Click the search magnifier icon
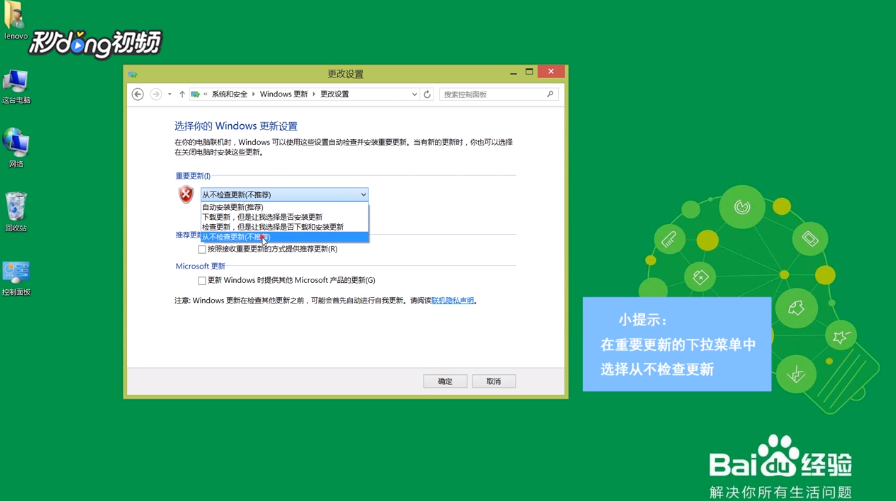The width and height of the screenshot is (896, 501). 550,94
